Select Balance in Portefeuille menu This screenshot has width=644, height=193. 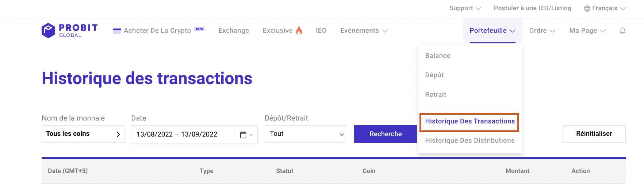437,56
